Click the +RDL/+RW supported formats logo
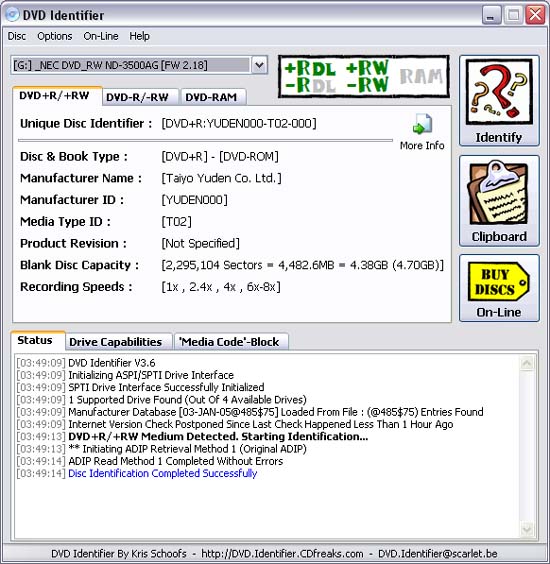Viewport: 550px width, 564px height. (x=337, y=76)
